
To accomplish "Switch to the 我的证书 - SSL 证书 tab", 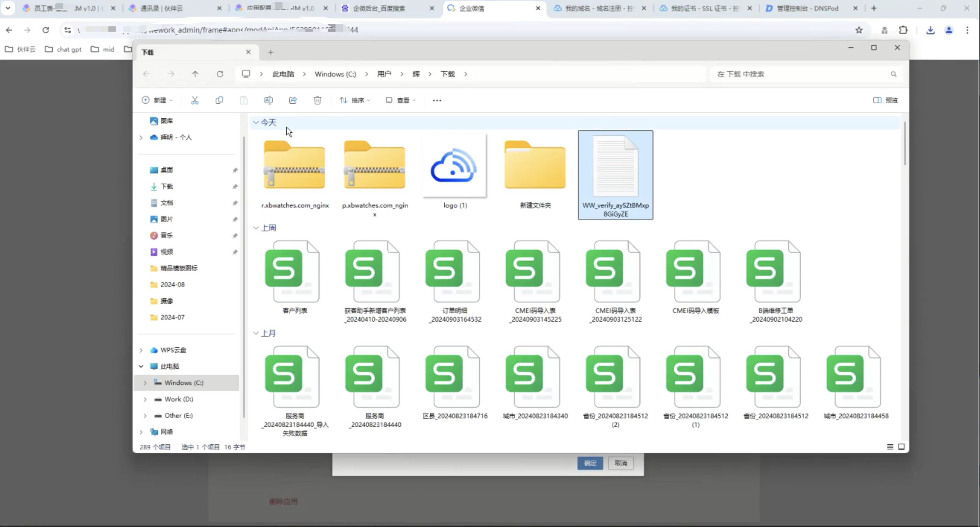I will click(706, 8).
